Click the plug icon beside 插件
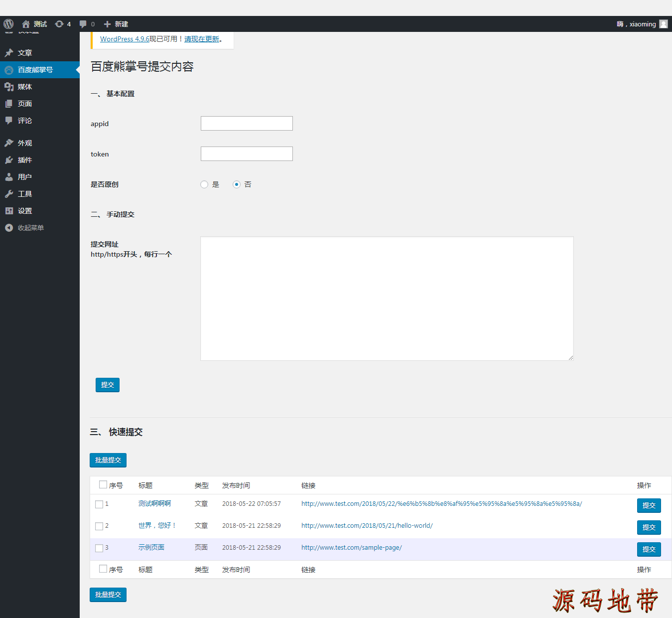The height and width of the screenshot is (618, 672). pyautogui.click(x=9, y=160)
